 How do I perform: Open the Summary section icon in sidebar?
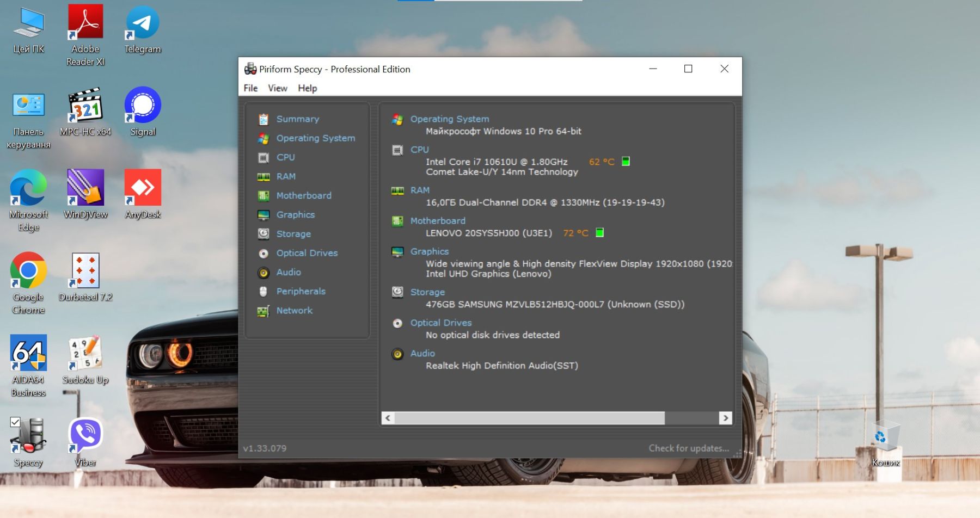[x=264, y=119]
